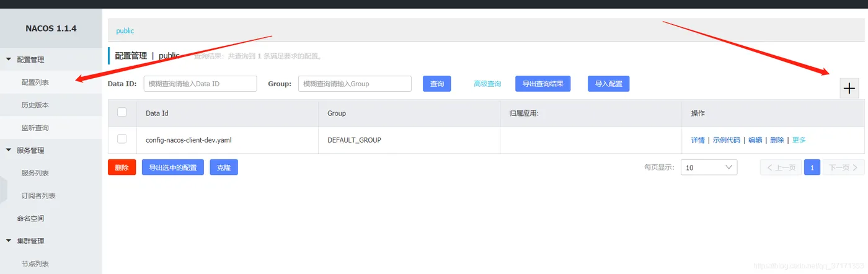868x274 pixels.
Task: Check the config-nacos-client-dev.yaml row checkbox
Action: click(x=122, y=139)
